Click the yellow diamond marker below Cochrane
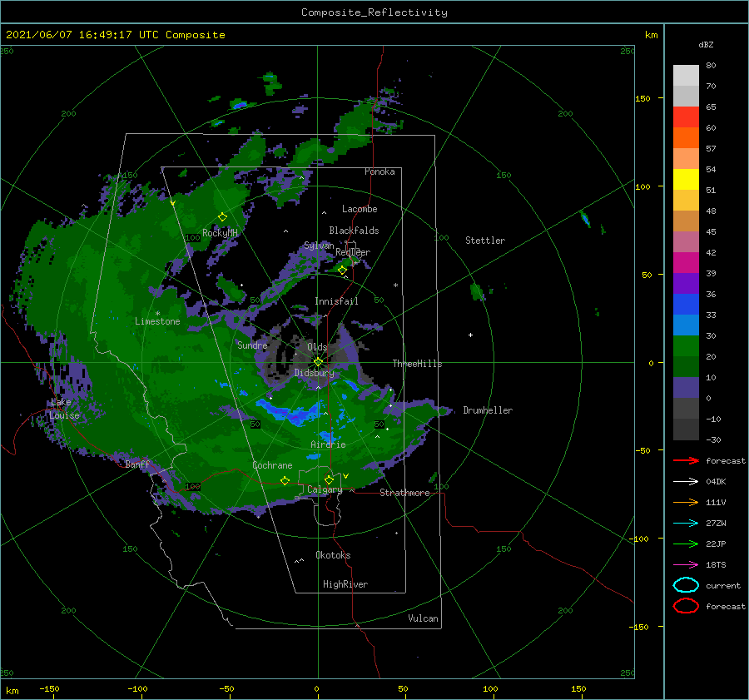The height and width of the screenshot is (700, 749). [x=285, y=480]
